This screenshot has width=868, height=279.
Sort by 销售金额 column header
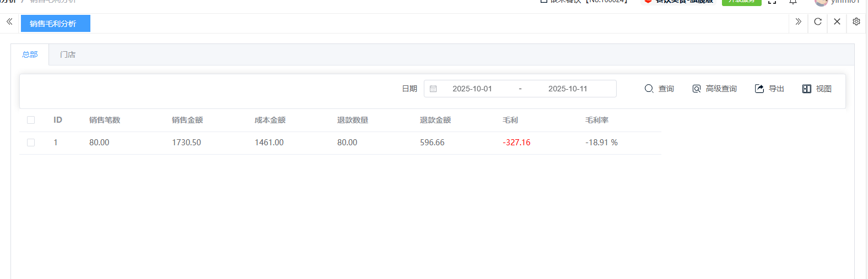[x=187, y=120]
